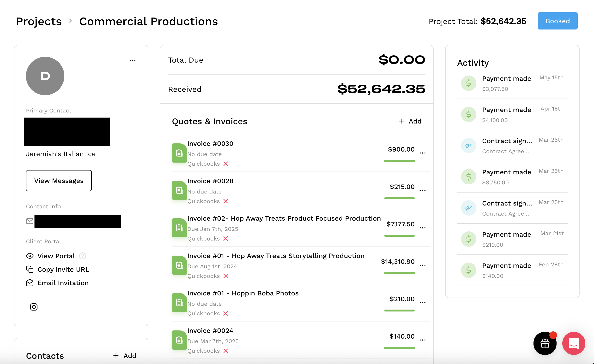594x364 pixels.
Task: Open the chat support bubble
Action: pos(574,343)
